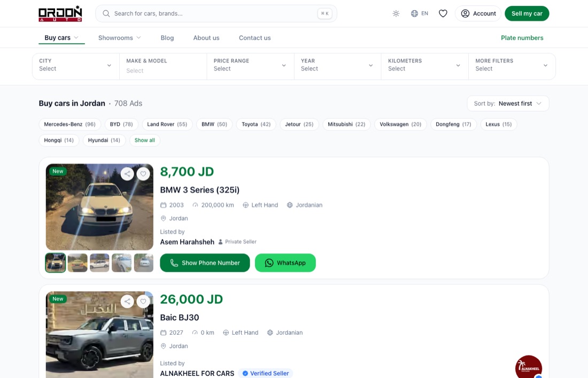Image resolution: width=588 pixels, height=378 pixels.
Task: Focus the search for cars field
Action: coord(216,13)
